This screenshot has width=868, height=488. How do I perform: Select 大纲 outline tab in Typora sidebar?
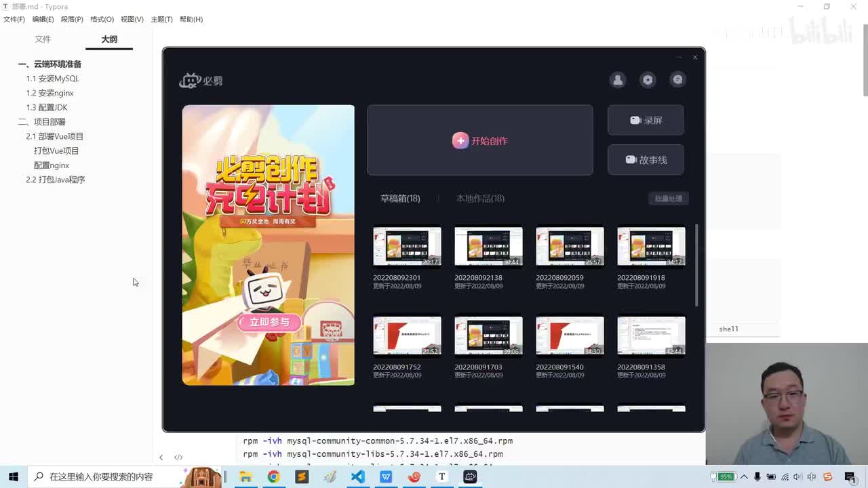pyautogui.click(x=109, y=39)
